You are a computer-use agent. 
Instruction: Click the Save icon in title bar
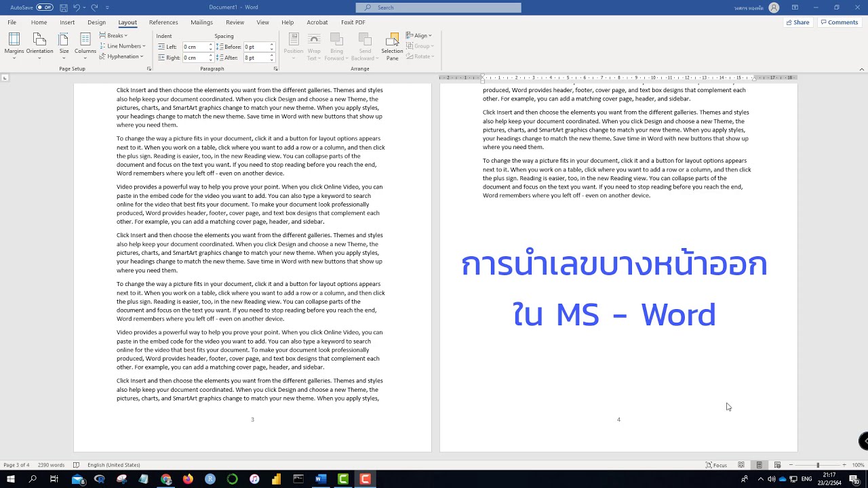[63, 7]
